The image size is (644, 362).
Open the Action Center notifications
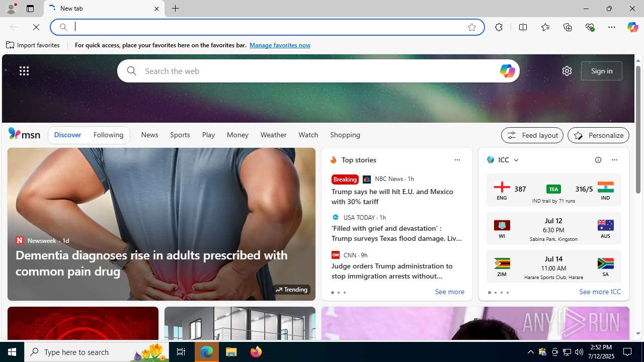(628, 352)
